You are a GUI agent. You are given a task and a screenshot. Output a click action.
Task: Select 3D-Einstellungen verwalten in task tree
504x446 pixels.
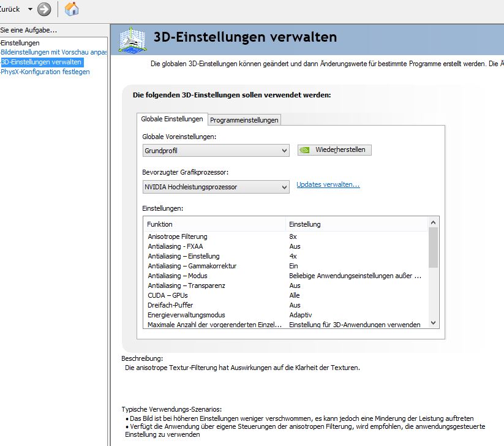coord(42,62)
